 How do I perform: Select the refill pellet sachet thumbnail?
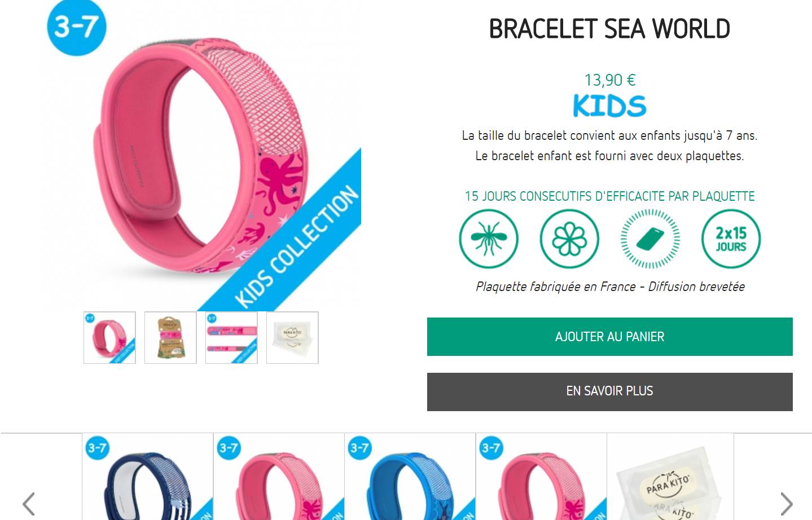point(292,337)
